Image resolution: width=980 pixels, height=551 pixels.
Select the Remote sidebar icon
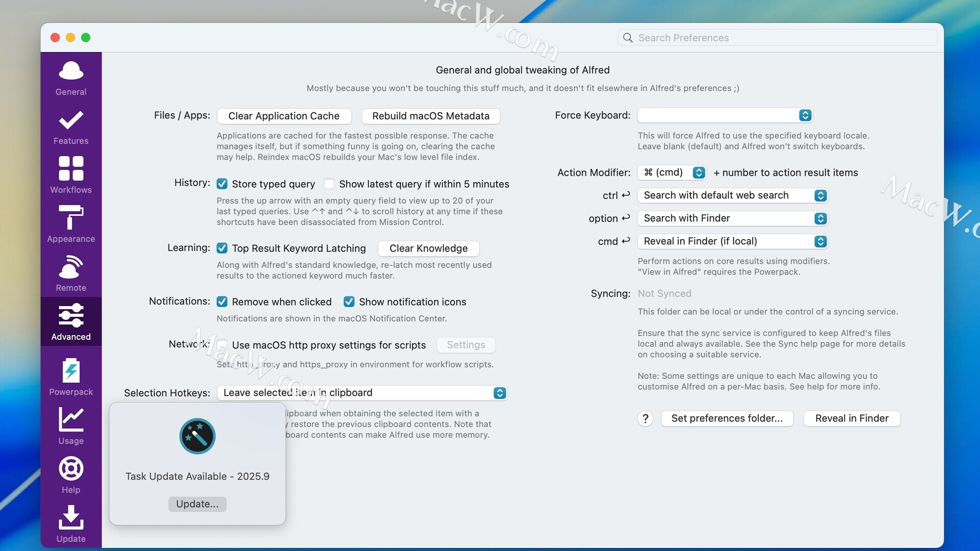point(71,273)
